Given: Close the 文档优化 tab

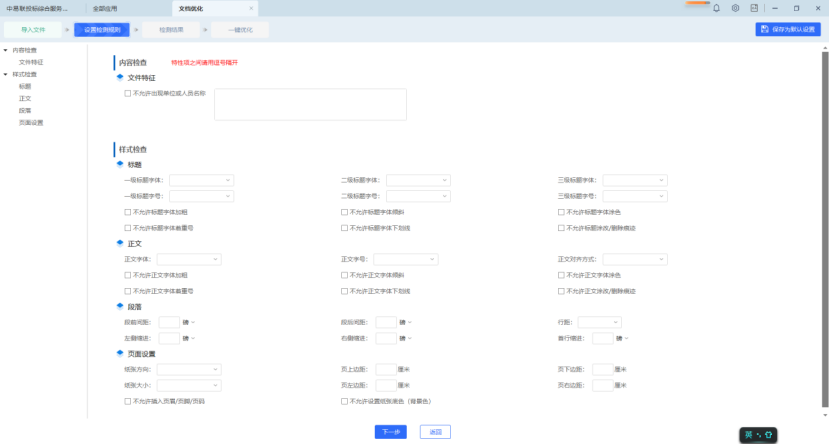Looking at the screenshot, I should point(250,8).
